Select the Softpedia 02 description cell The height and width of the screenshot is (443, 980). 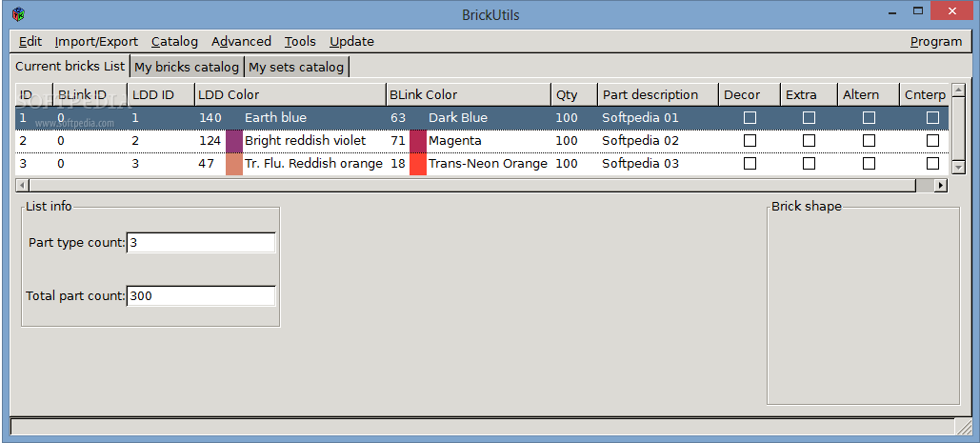tap(640, 141)
